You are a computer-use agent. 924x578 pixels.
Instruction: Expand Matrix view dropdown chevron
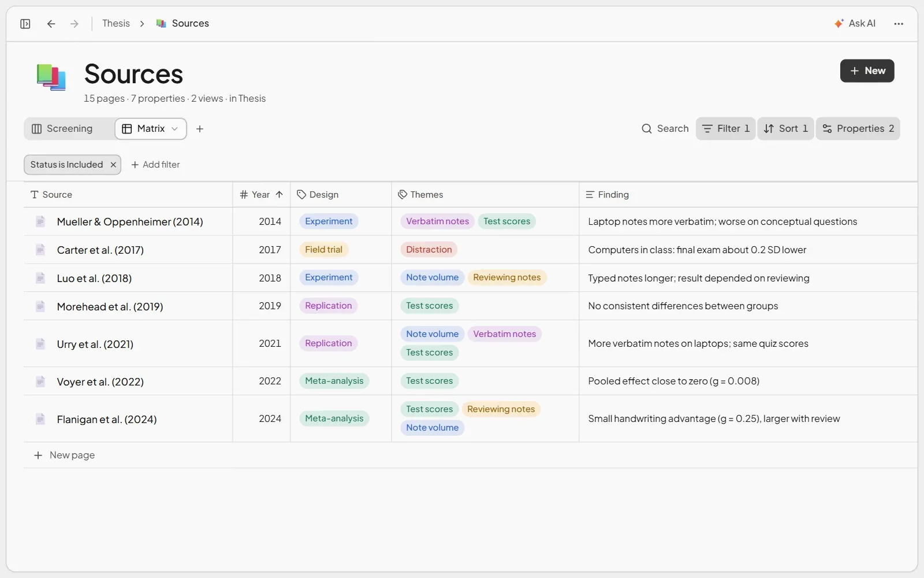(x=174, y=129)
